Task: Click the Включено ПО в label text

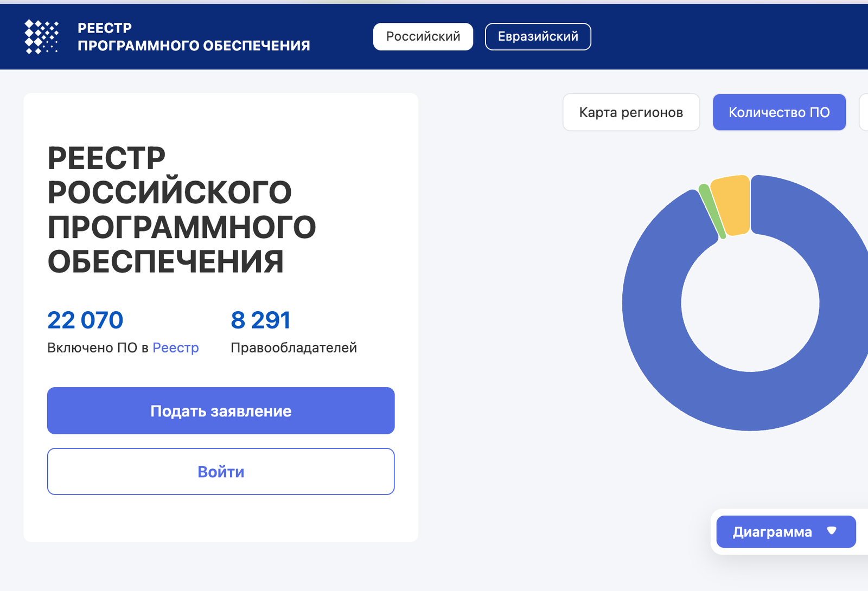Action: click(x=98, y=348)
